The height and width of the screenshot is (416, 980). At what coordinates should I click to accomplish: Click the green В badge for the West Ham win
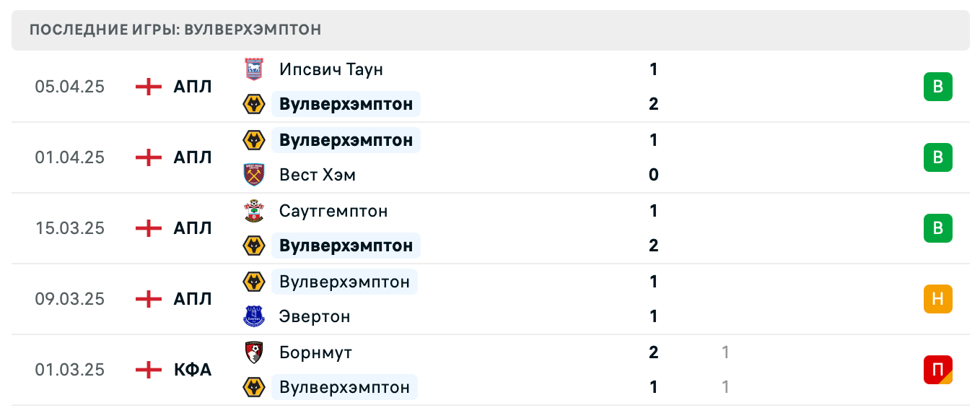[937, 157]
